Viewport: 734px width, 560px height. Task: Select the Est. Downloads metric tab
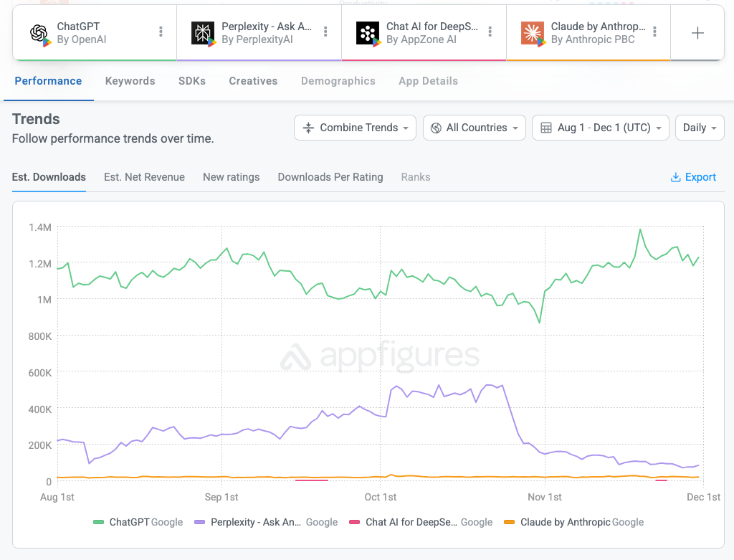tap(49, 177)
